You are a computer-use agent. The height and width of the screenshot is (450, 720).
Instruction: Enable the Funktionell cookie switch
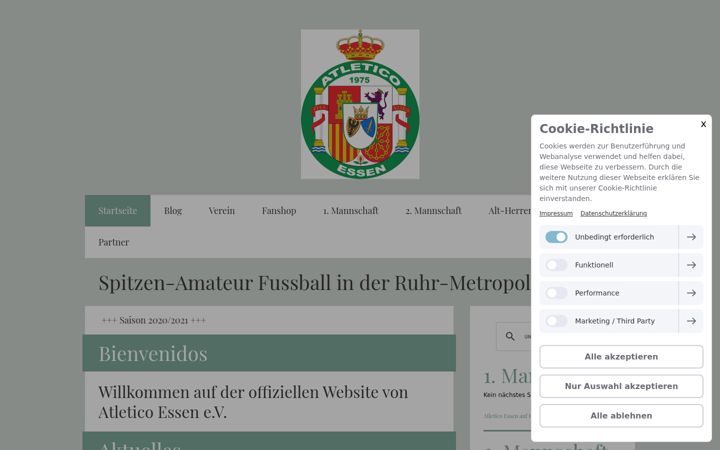click(556, 265)
